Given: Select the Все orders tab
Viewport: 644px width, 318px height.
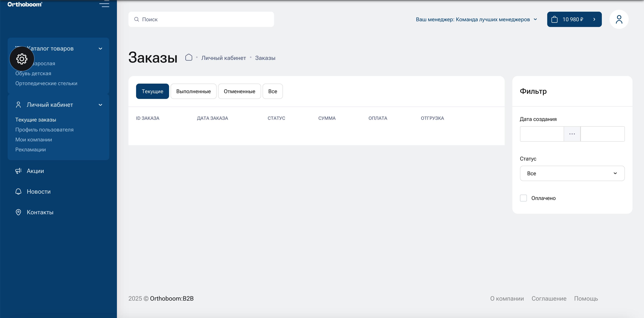Looking at the screenshot, I should pos(273,91).
